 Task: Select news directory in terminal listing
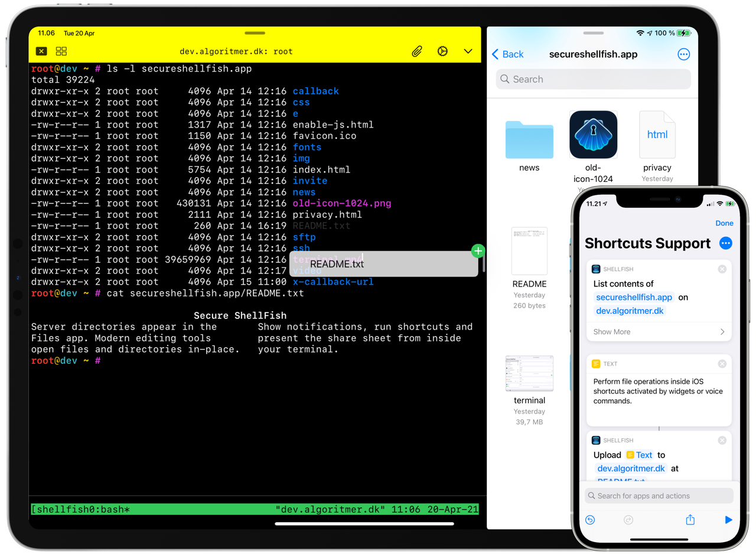coord(304,192)
